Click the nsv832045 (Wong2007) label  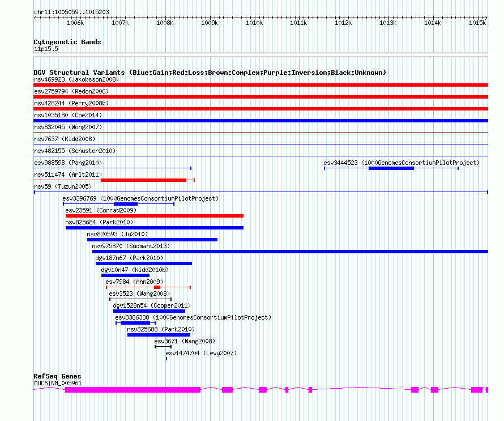click(x=68, y=127)
